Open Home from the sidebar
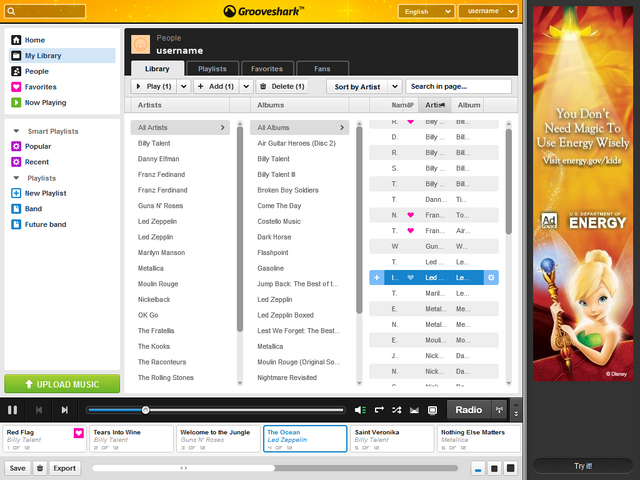Viewport: 640px width, 480px height. click(35, 40)
